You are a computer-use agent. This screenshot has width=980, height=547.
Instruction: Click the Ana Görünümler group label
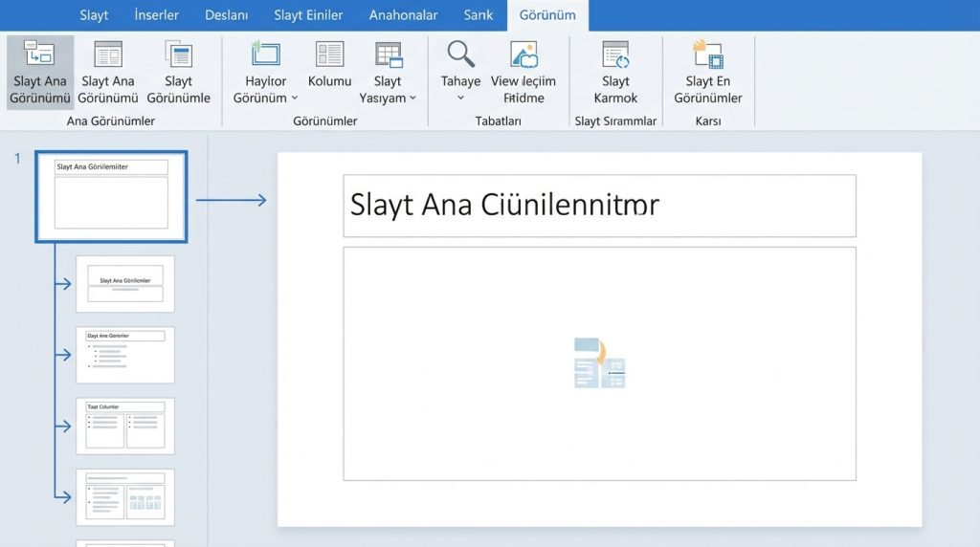coord(111,121)
